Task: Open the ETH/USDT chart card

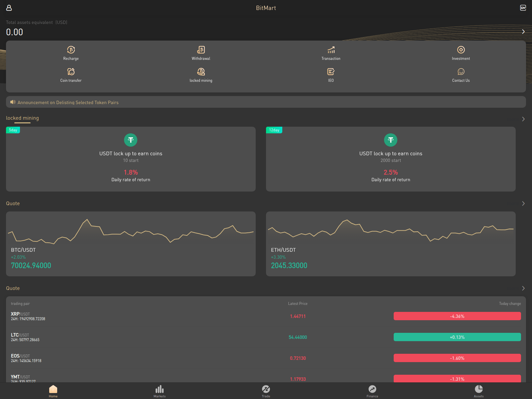Action: (x=391, y=244)
